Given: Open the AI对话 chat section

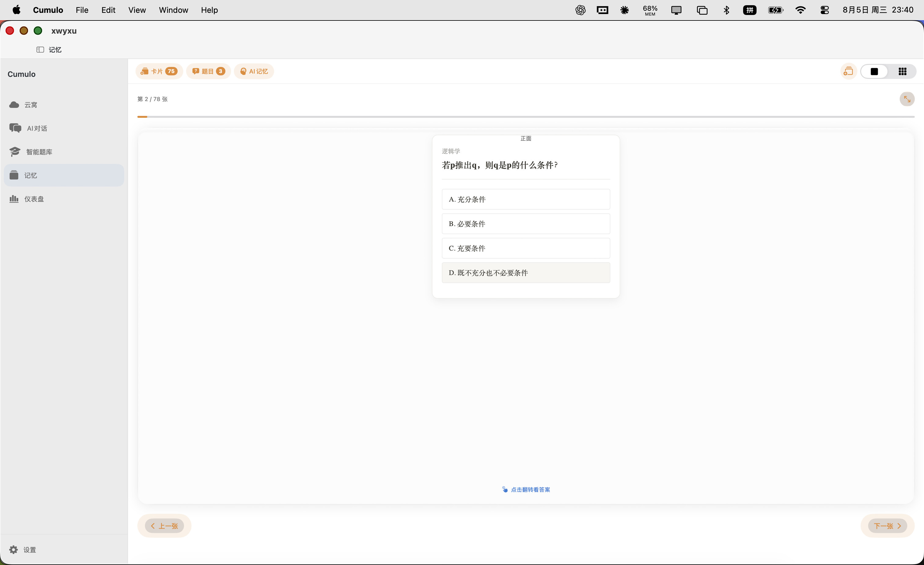Looking at the screenshot, I should [x=64, y=128].
